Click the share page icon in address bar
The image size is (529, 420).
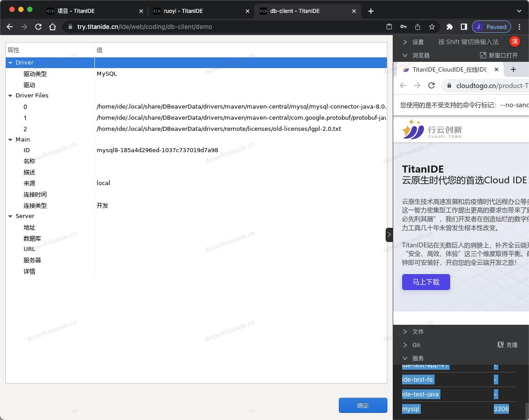(x=418, y=27)
